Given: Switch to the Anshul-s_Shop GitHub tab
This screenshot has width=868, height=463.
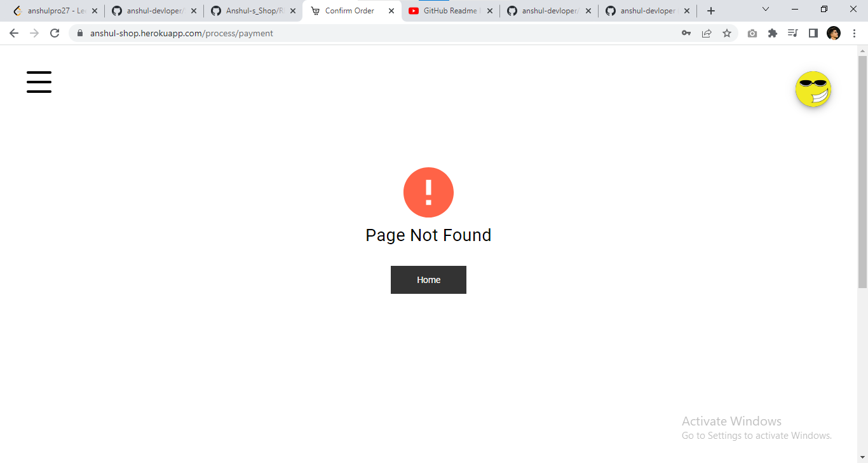Looking at the screenshot, I should [254, 11].
